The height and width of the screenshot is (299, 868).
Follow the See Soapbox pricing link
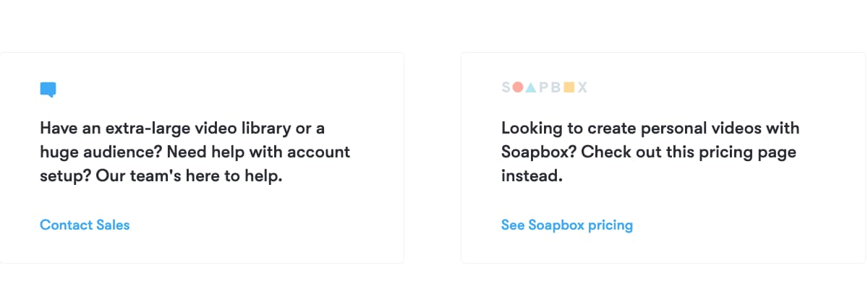point(566,225)
